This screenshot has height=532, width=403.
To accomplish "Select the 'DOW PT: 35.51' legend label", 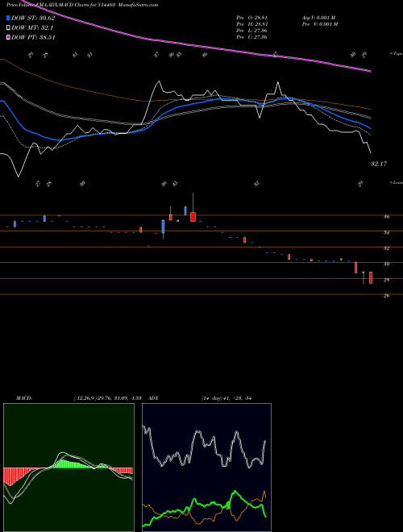I will pyautogui.click(x=33, y=37).
